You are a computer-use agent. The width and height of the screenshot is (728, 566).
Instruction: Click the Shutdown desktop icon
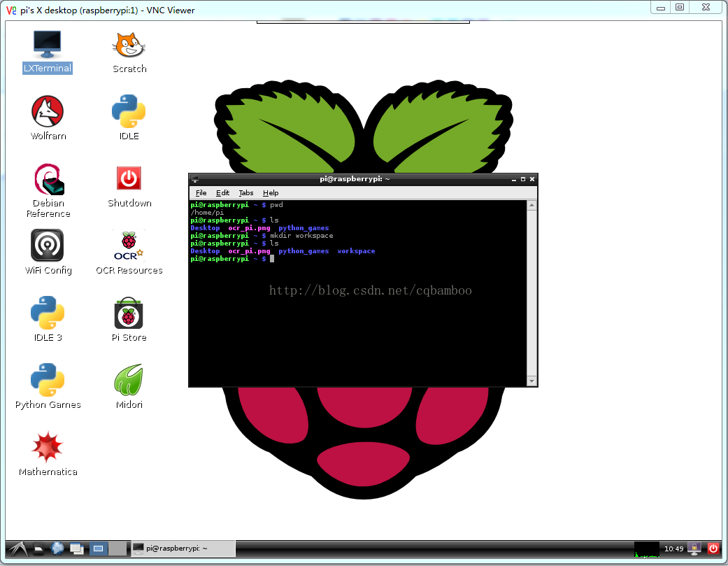(x=129, y=185)
